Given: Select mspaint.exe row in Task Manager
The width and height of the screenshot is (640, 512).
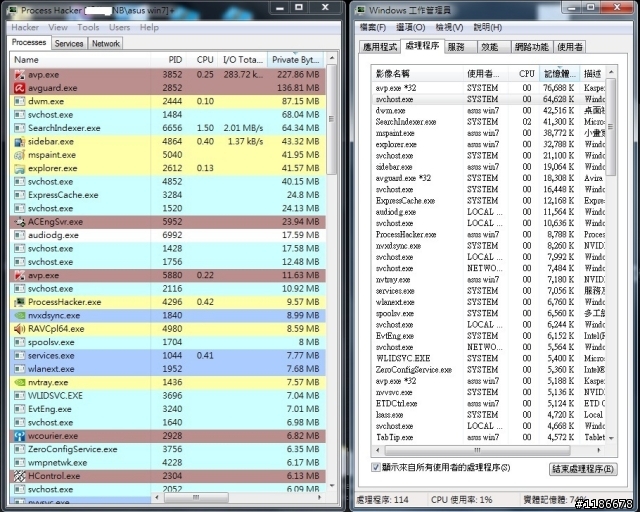Looking at the screenshot, I should [x=489, y=133].
